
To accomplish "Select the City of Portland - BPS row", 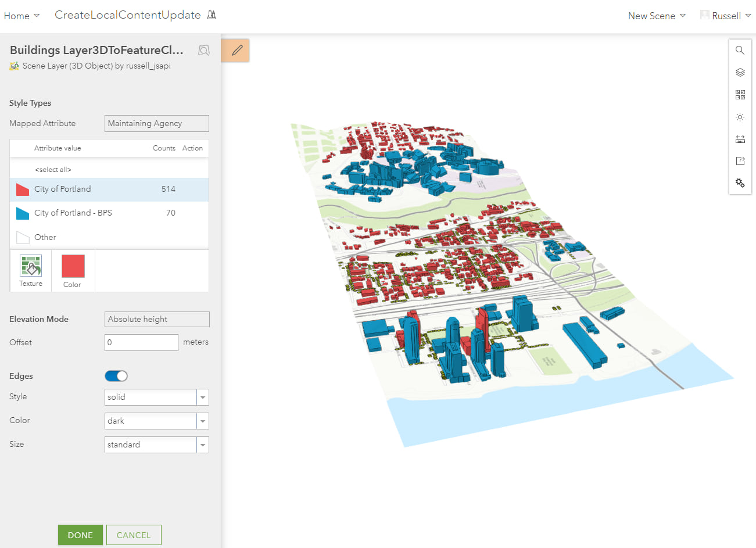I will tap(109, 213).
